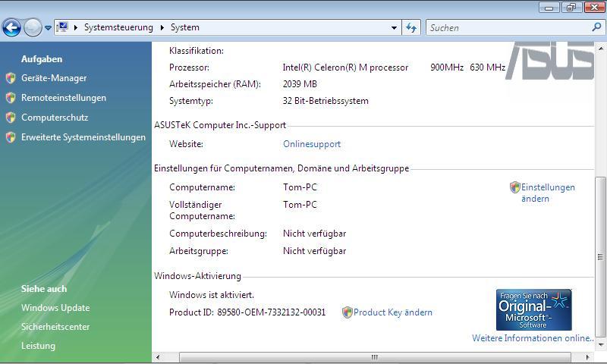The height and width of the screenshot is (364, 607).
Task: Click 32 Bit-Betriebssystem value
Action: [326, 101]
